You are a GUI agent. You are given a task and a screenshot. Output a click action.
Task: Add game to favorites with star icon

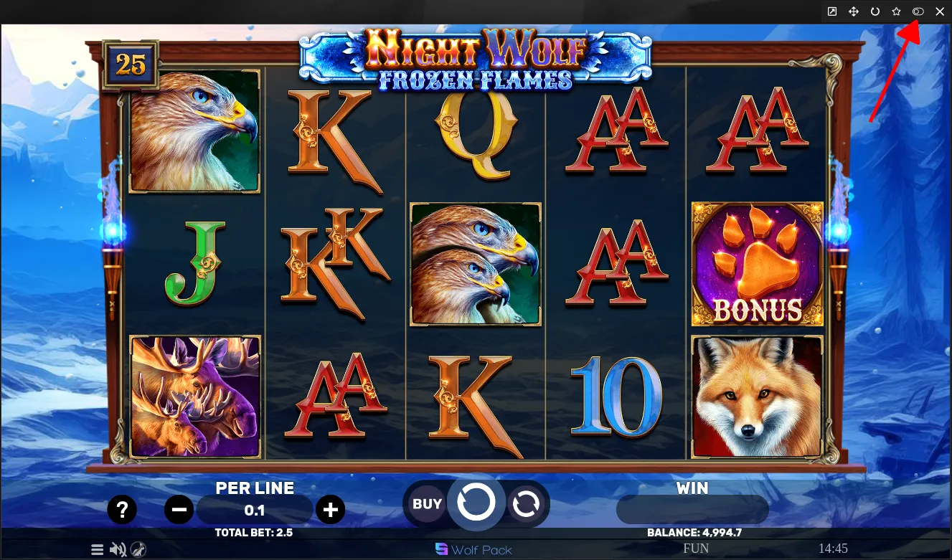click(x=897, y=11)
